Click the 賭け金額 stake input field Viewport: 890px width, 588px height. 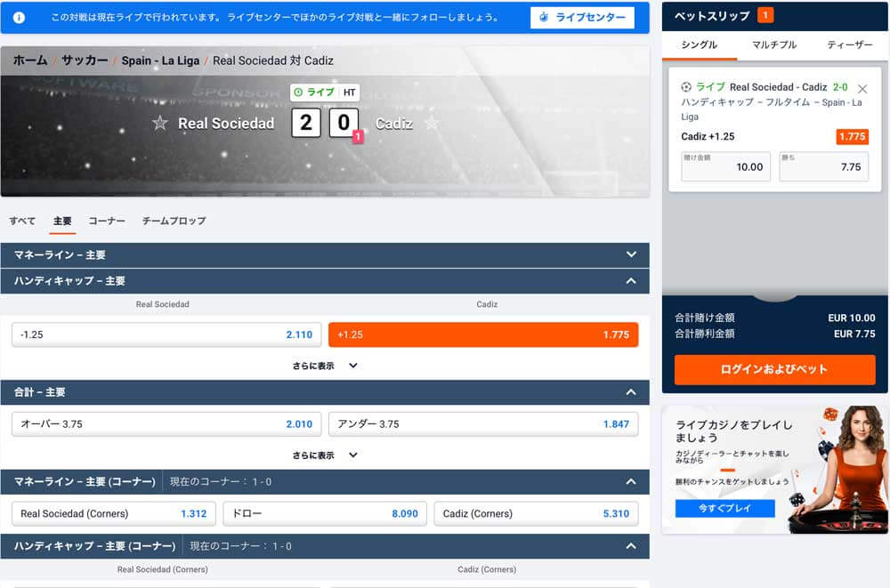(x=725, y=166)
